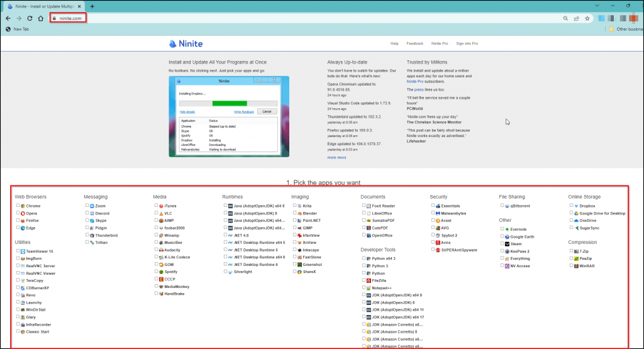
Task: Open a new browser tab with plus
Action: (92, 6)
